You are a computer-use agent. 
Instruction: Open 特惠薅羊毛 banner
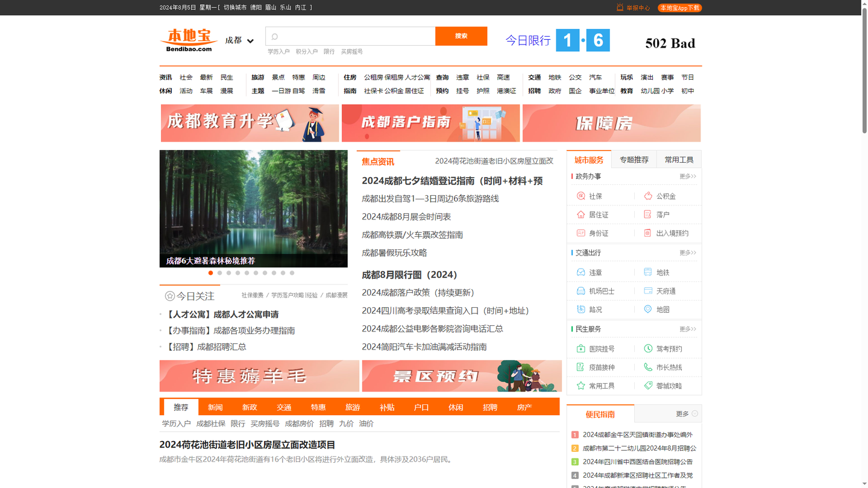(259, 376)
